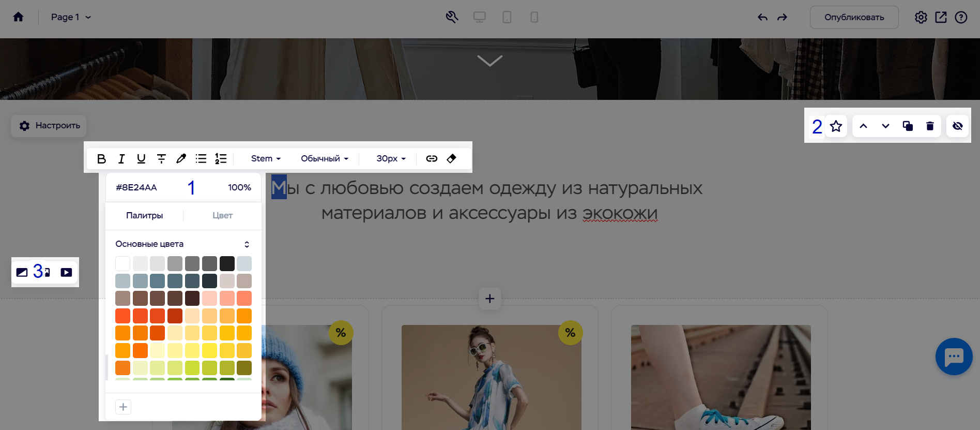
Task: Undo the last action
Action: point(762,17)
